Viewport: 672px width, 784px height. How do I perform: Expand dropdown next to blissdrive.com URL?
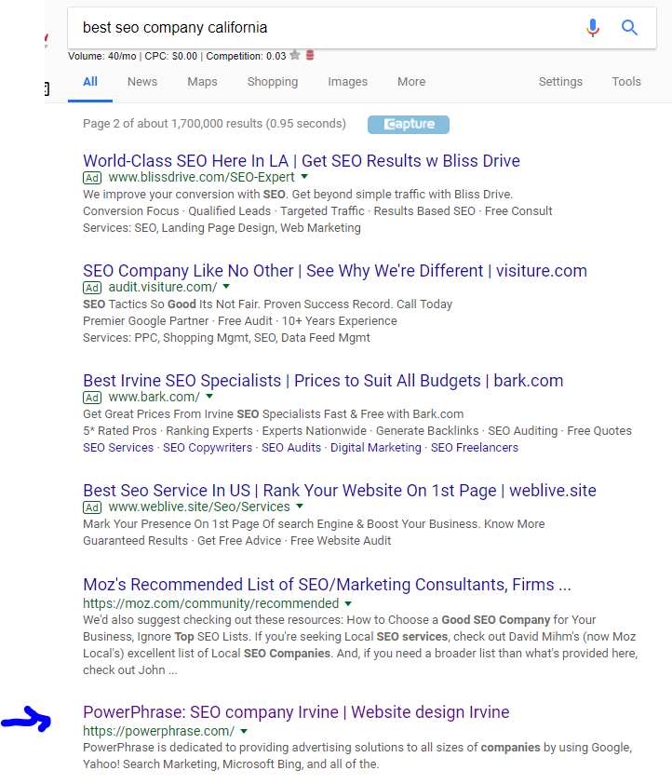[304, 177]
